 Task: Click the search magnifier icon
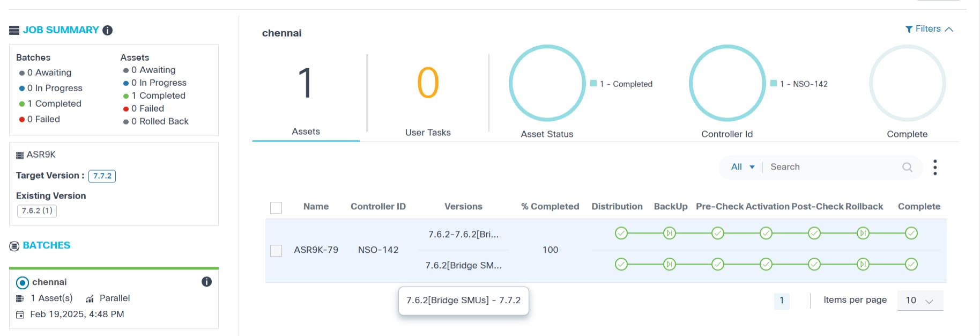(907, 167)
